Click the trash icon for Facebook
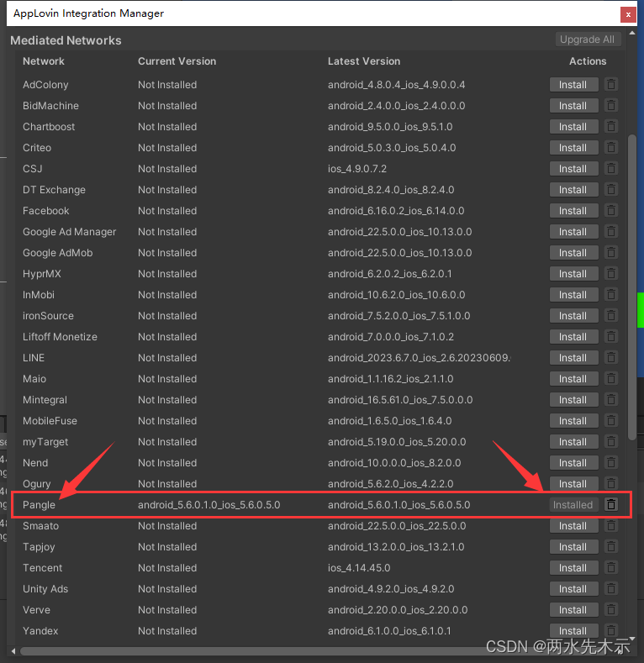This screenshot has height=663, width=644. tap(611, 211)
